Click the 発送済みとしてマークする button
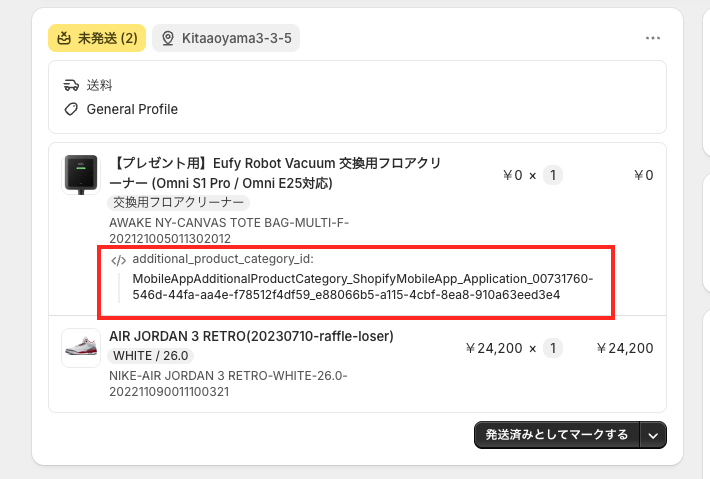This screenshot has width=710, height=479. (557, 434)
